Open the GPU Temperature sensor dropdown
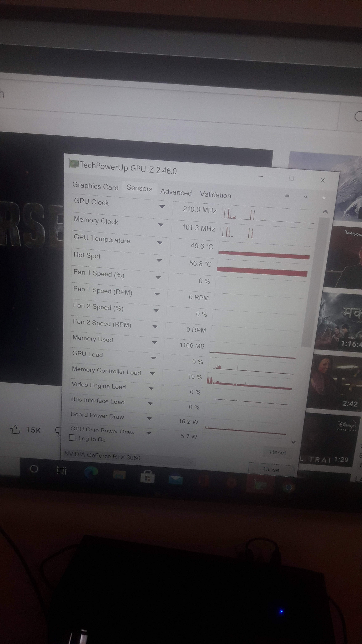 point(160,242)
